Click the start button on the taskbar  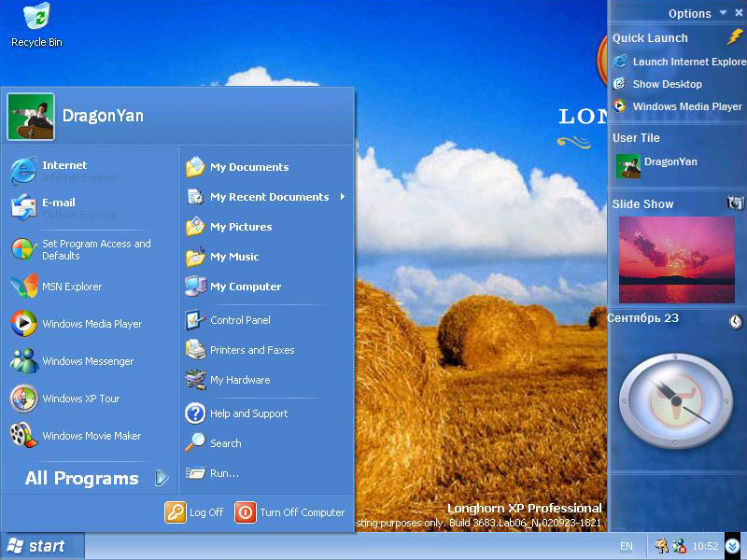coord(42,546)
